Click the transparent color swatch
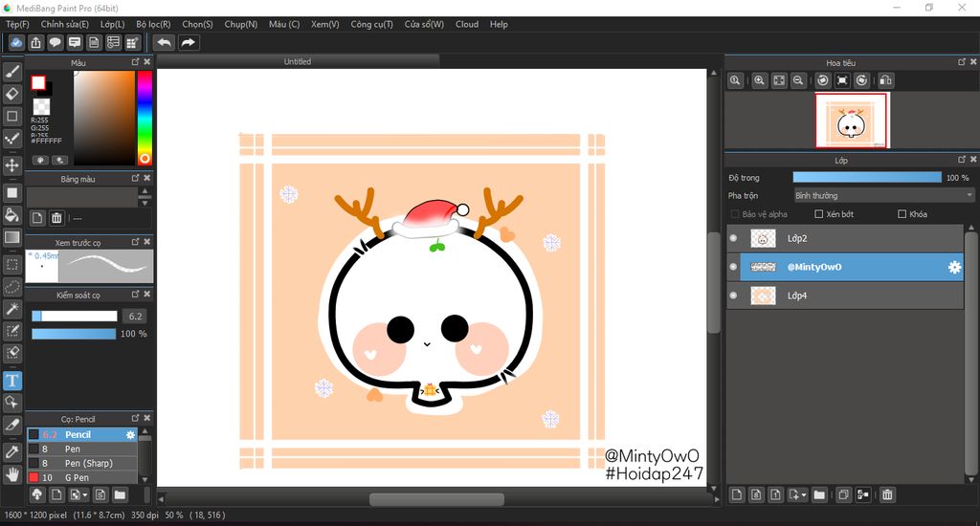 tap(41, 106)
